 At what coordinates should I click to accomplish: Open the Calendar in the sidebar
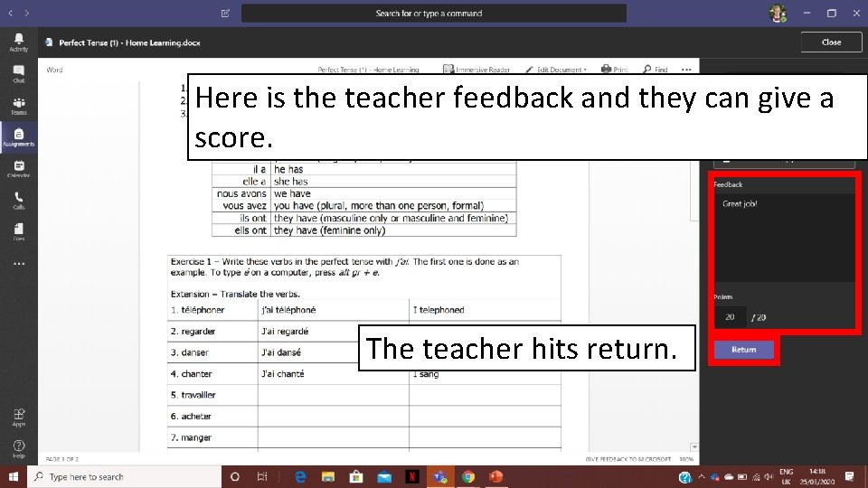[18, 169]
